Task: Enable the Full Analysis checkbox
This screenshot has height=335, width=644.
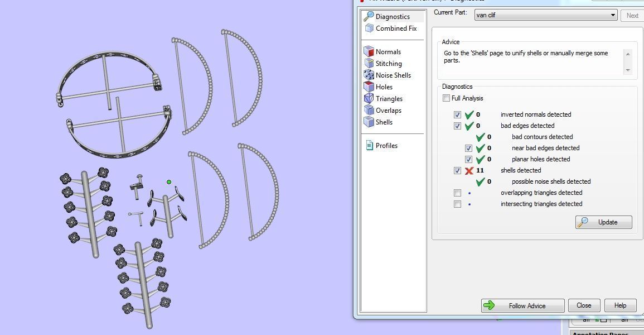Action: [447, 98]
